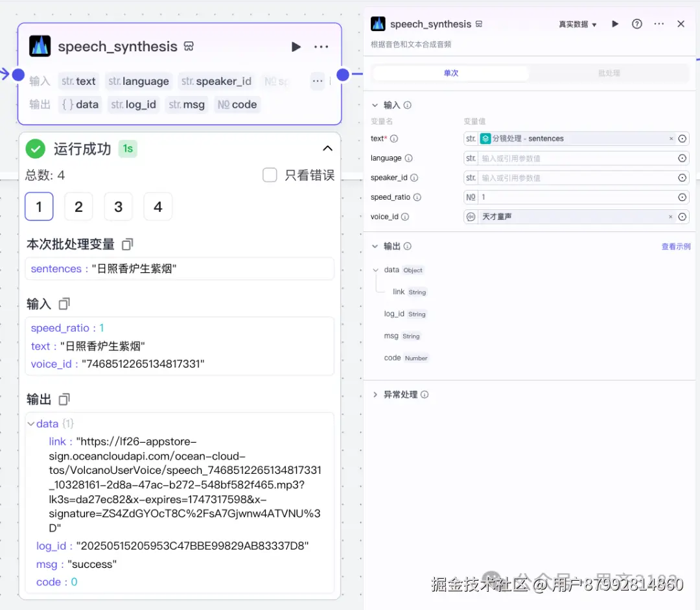700x610 pixels.
Task: Select batch result item 3
Action: click(x=119, y=206)
